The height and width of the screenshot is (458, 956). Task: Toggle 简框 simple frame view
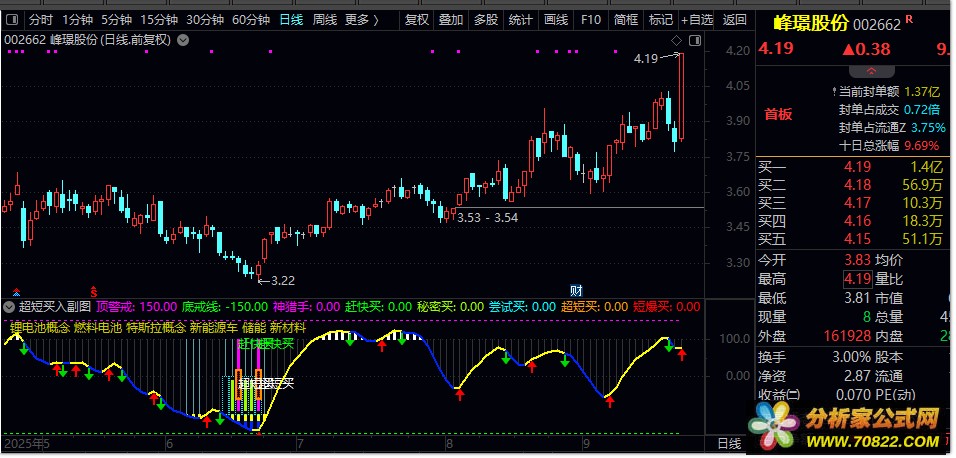coord(626,20)
